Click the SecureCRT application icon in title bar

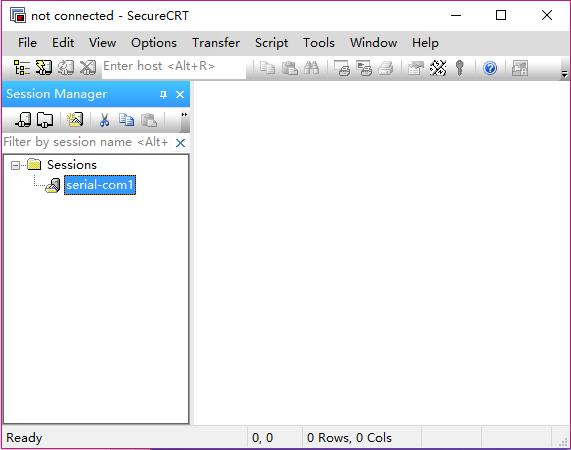pyautogui.click(x=18, y=15)
